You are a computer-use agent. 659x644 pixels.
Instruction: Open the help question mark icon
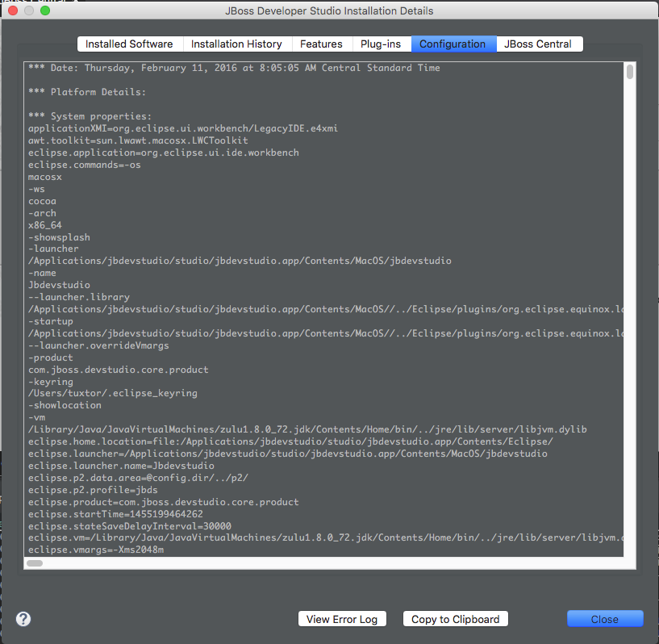pos(23,619)
